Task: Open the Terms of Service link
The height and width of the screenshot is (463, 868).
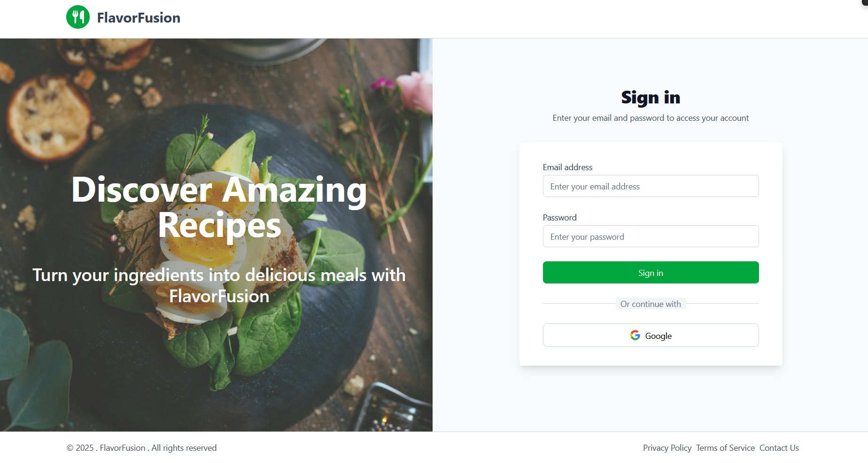Action: 725,448
